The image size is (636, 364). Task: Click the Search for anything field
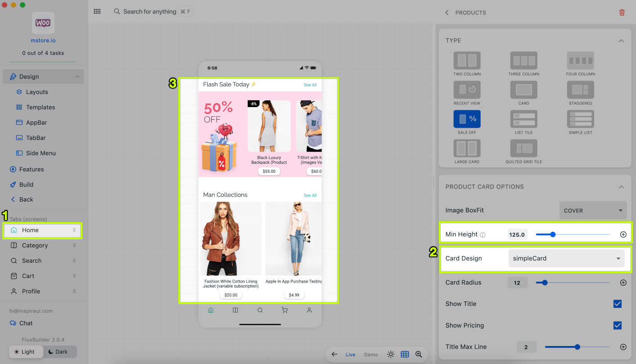tap(150, 12)
